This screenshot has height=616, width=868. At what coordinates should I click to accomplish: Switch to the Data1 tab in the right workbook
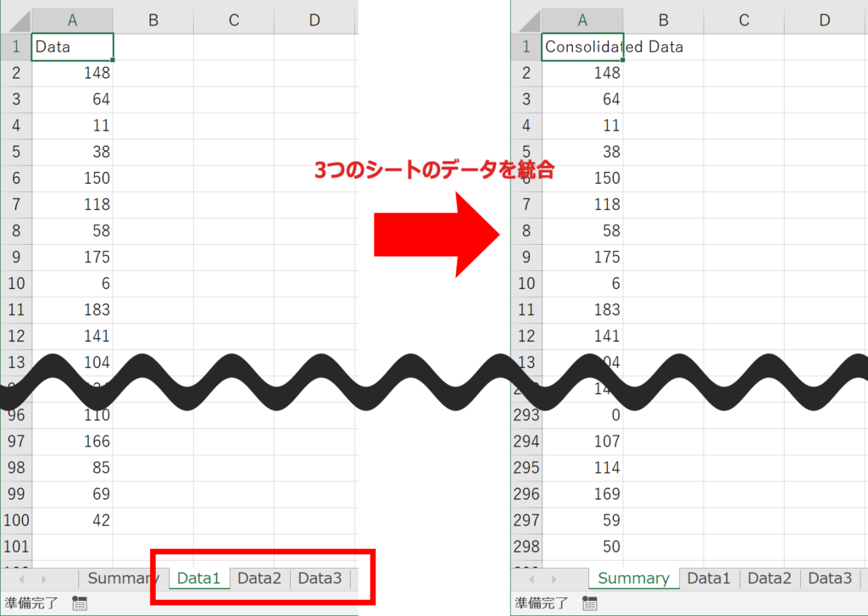(709, 578)
